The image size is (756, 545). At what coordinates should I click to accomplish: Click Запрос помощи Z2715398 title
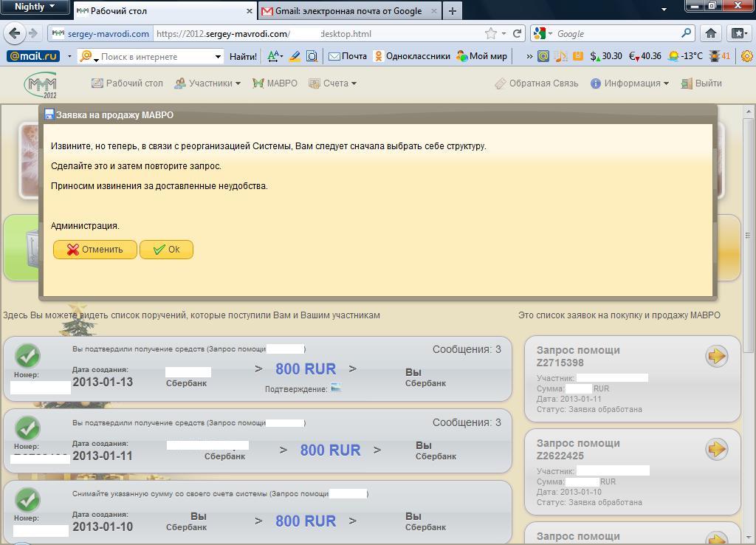pyautogui.click(x=578, y=357)
